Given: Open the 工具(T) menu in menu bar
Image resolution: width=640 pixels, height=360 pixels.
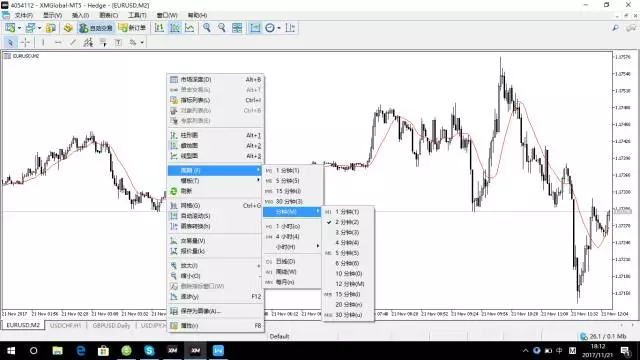Looking at the screenshot, I should click(137, 15).
